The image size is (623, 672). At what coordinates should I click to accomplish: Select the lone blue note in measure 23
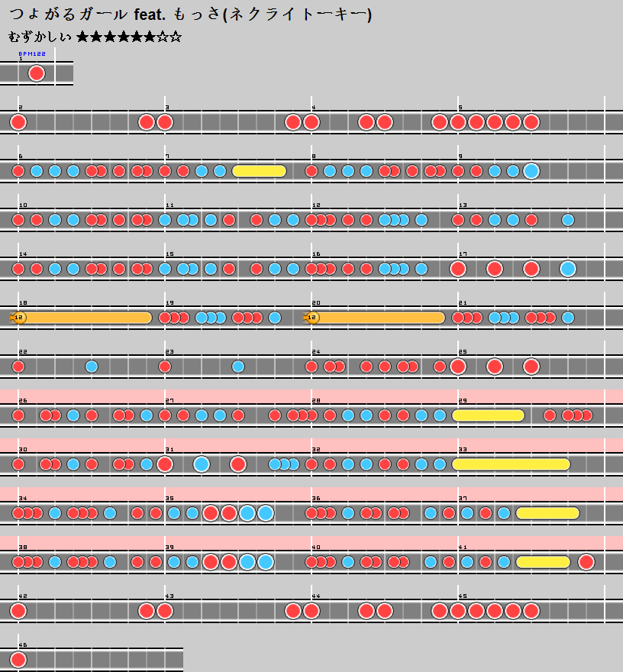[238, 367]
